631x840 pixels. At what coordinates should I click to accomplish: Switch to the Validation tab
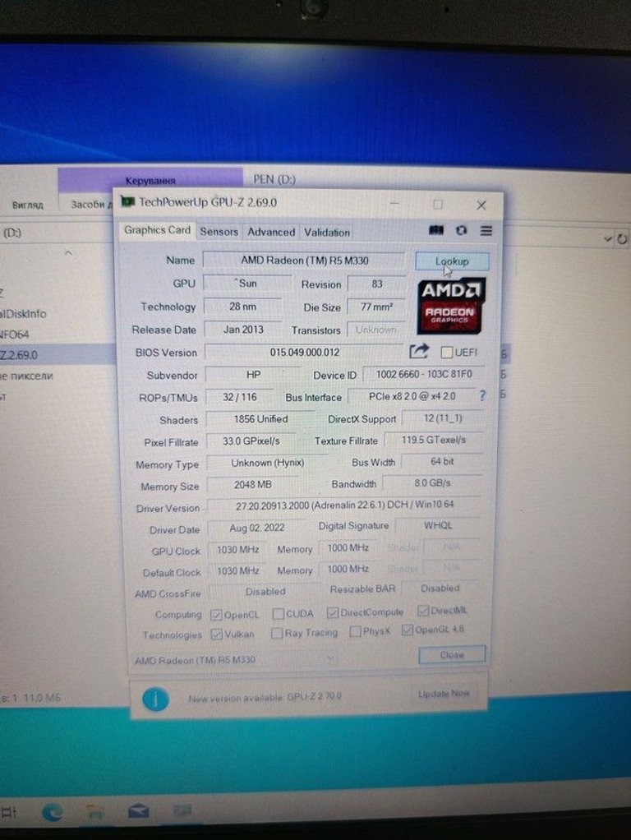(x=327, y=233)
